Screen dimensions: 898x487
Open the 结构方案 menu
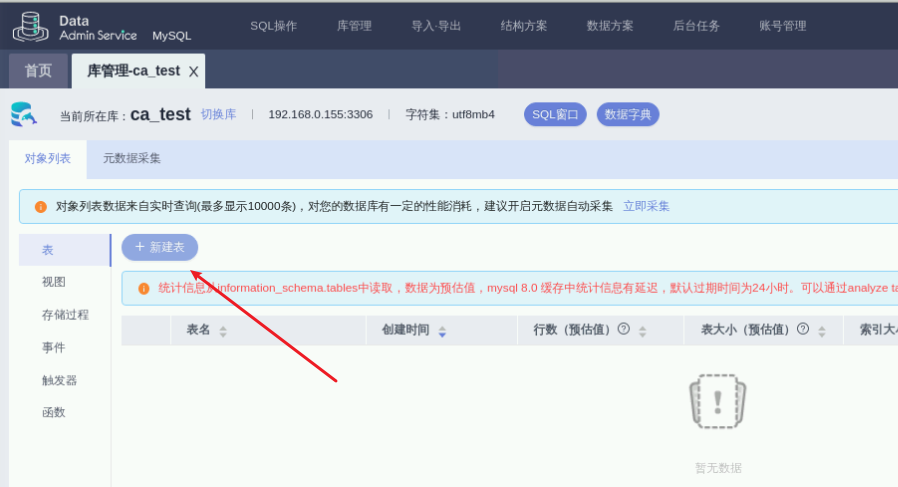coord(523,26)
